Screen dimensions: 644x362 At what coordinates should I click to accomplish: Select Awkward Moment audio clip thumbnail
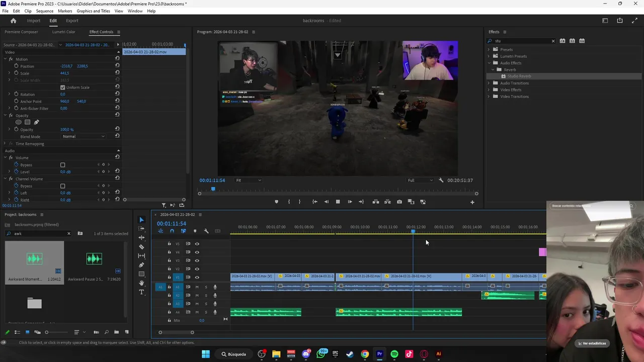34,259
